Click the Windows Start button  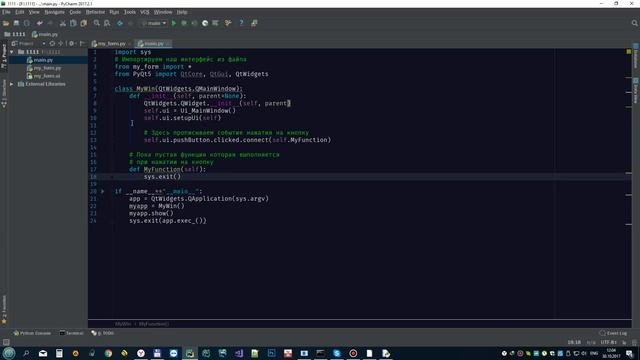(x=9, y=353)
